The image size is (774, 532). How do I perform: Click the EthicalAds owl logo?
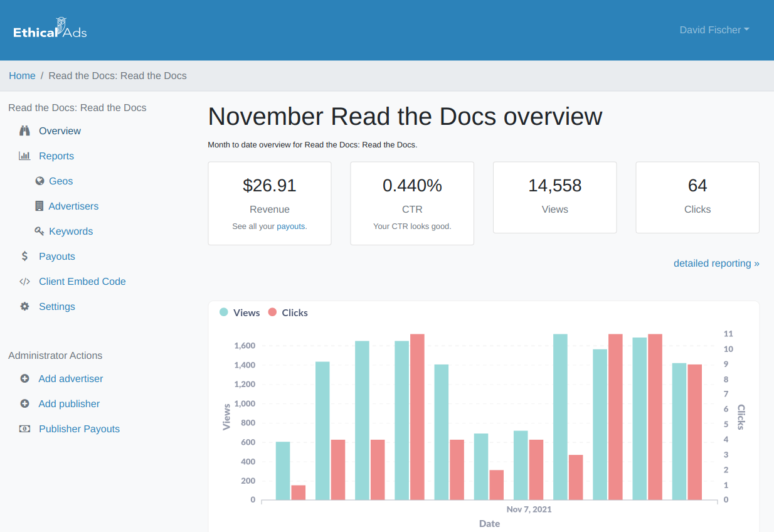click(x=50, y=29)
